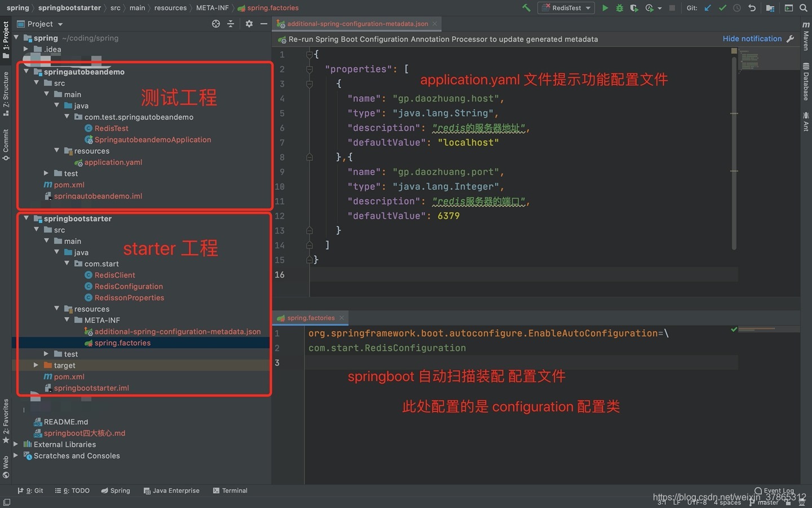Collapse the springbootstarter module node
The height and width of the screenshot is (508, 812).
pos(26,218)
